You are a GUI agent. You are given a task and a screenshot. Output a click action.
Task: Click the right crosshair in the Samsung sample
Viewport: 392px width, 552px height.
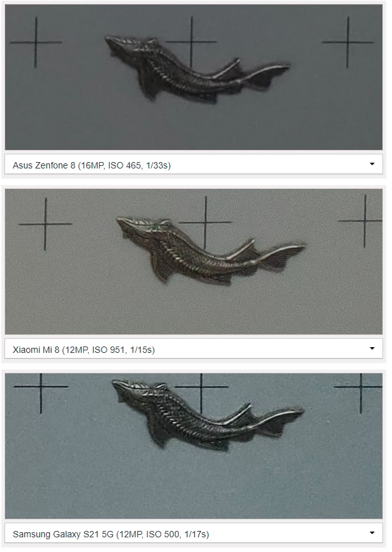click(361, 387)
